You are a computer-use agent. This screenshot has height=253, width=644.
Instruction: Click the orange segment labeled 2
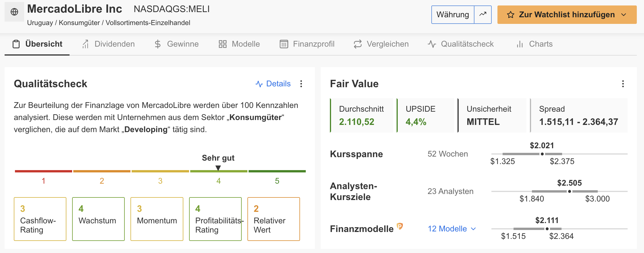(102, 171)
